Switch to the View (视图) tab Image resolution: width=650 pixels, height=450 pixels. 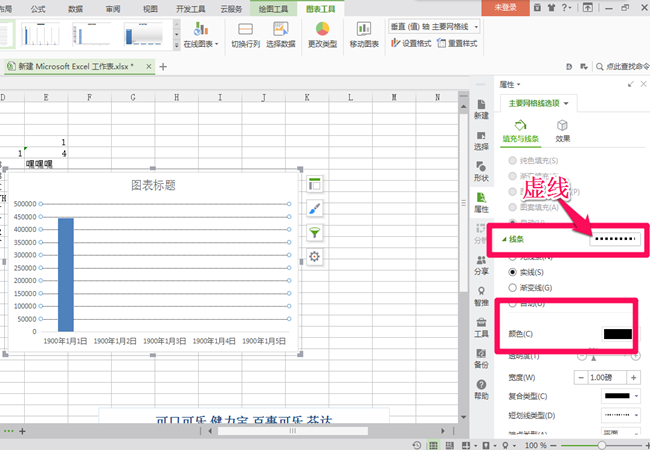(x=150, y=9)
